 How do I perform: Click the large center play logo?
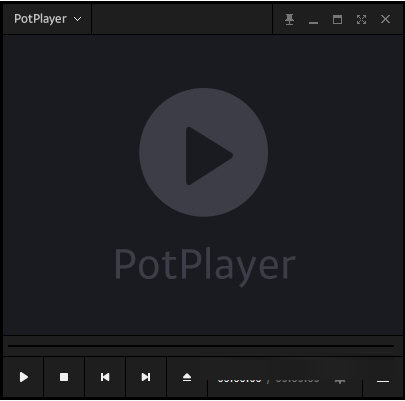coord(203,152)
